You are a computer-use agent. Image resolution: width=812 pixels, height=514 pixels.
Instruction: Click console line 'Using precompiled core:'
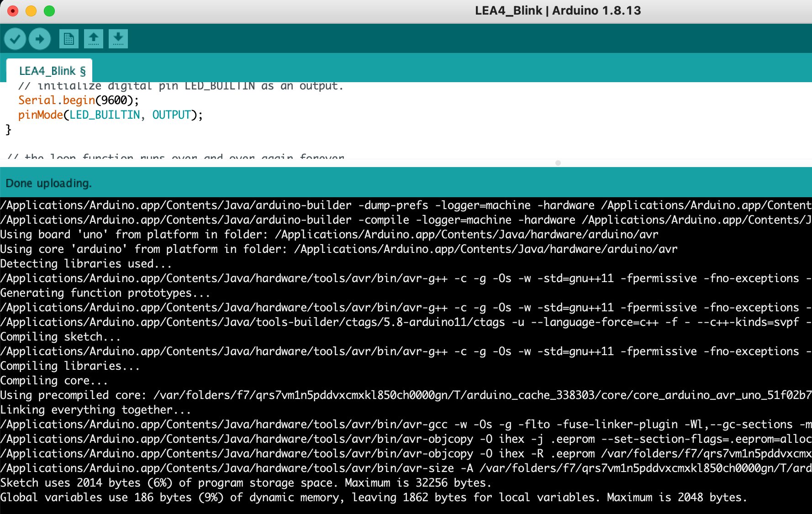point(406,395)
